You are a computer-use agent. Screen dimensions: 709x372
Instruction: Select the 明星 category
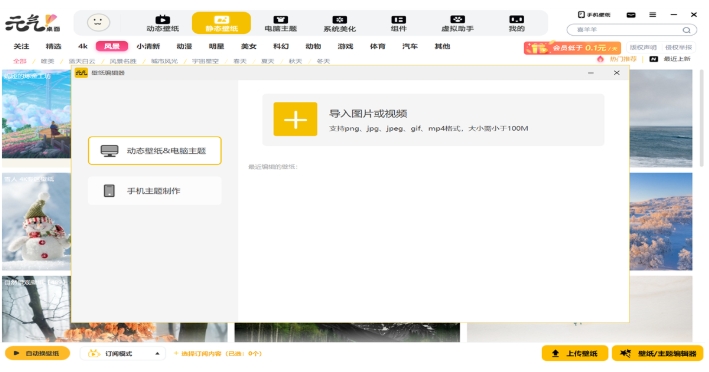pos(216,46)
